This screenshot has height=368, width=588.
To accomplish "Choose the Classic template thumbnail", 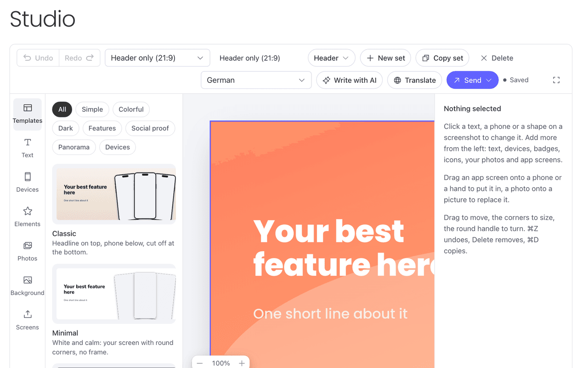I will pos(114,194).
